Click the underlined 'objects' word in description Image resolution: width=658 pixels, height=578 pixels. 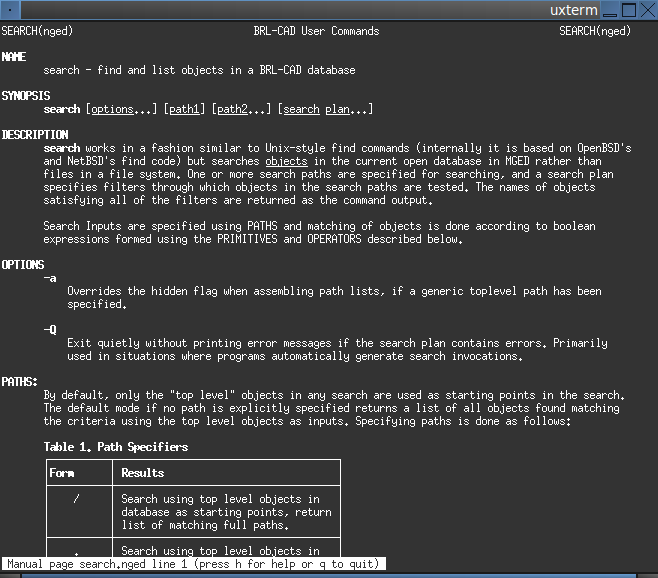[x=286, y=161]
